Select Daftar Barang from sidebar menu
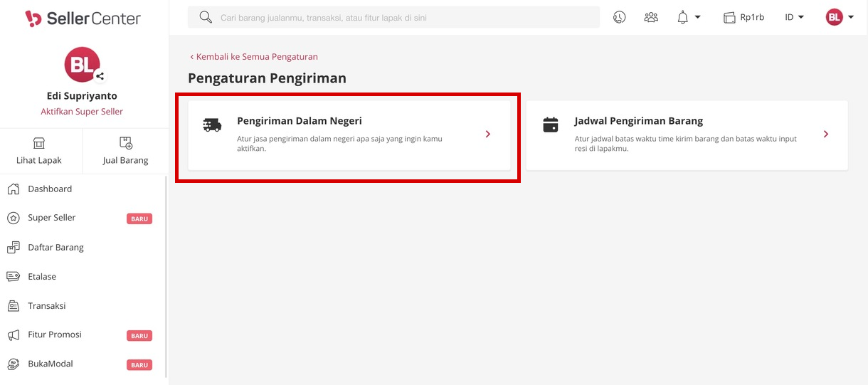This screenshot has height=385, width=868. pyautogui.click(x=55, y=248)
